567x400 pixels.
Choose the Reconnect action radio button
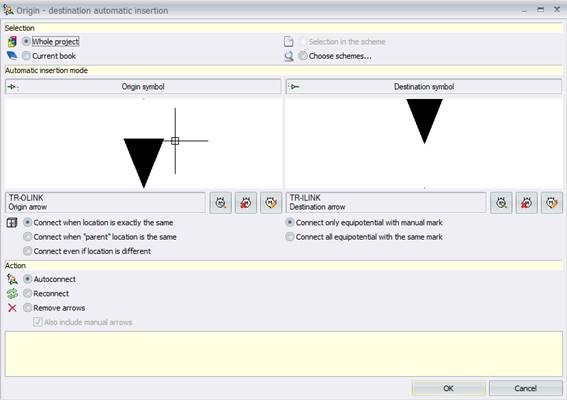tap(27, 293)
